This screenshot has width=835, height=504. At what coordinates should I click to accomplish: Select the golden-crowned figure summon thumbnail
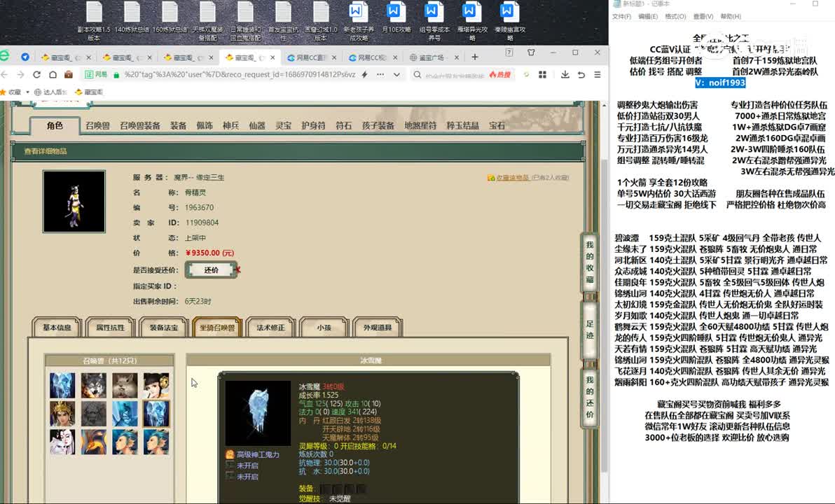tap(62, 414)
